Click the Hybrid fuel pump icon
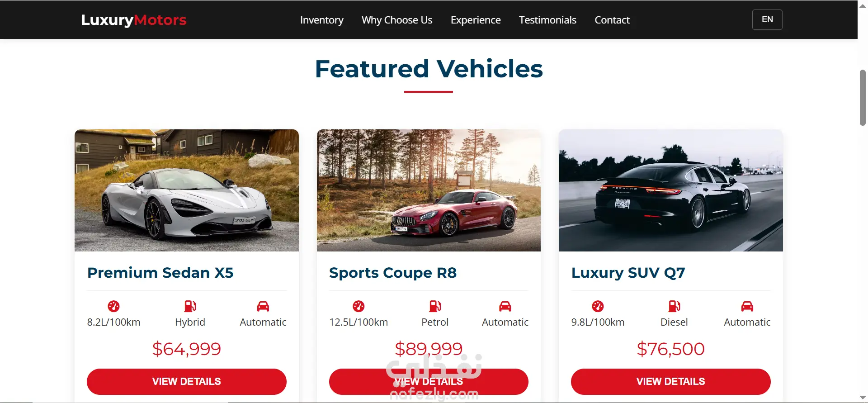Image resolution: width=868 pixels, height=403 pixels. 190,306
